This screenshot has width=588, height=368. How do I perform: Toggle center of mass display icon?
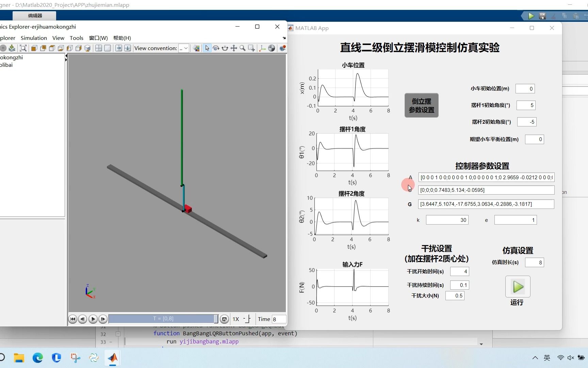[x=272, y=48]
